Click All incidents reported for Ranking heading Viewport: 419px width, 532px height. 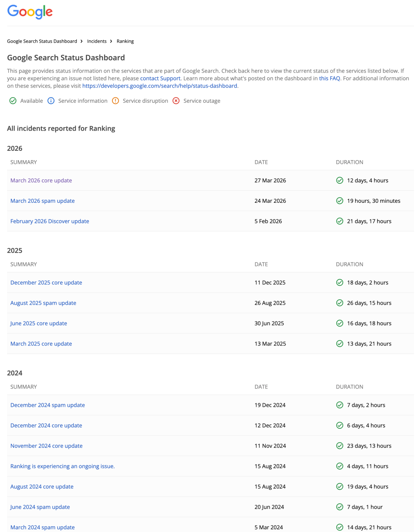tap(61, 128)
